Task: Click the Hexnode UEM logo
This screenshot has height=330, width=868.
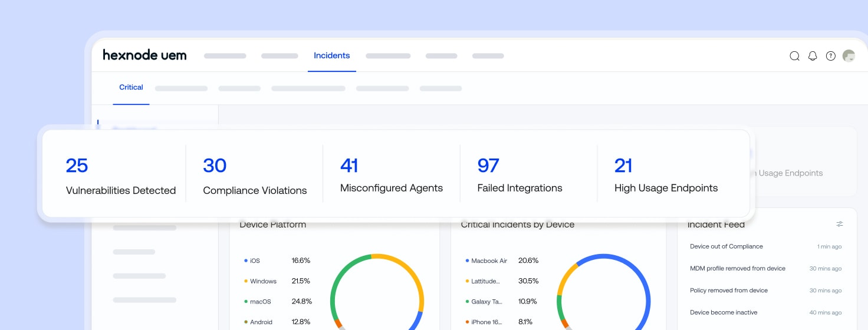Action: (144, 55)
